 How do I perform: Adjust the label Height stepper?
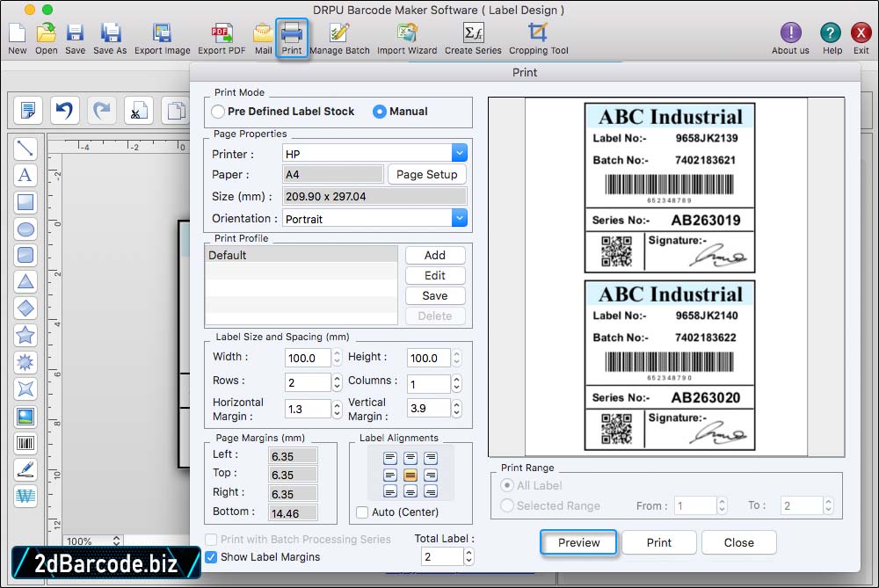[457, 358]
